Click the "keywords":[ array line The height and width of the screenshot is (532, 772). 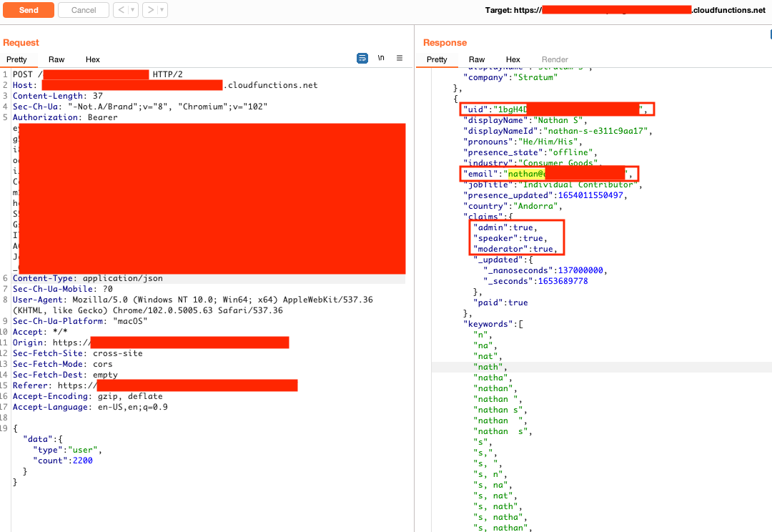click(x=493, y=324)
